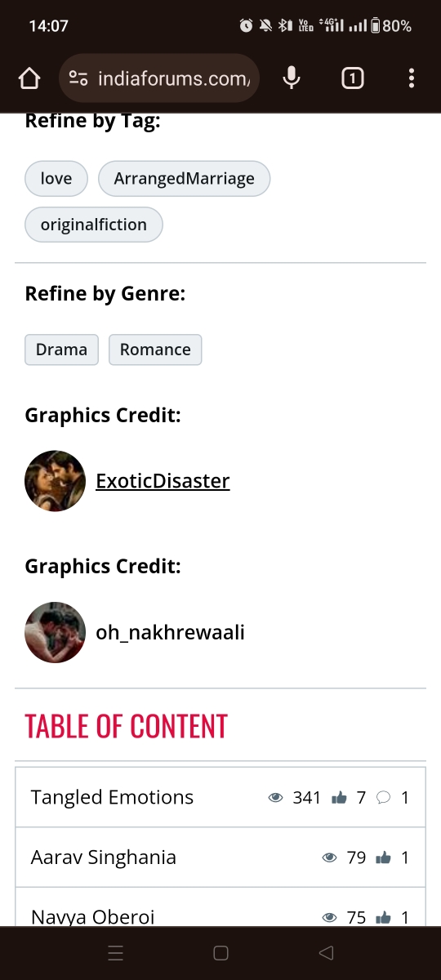Tap the eye views icon for Tangled Emotions
The image size is (441, 980).
pos(276,798)
